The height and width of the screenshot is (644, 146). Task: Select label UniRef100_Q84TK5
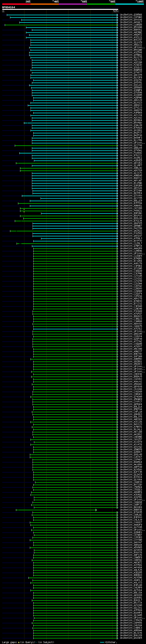tap(131, 223)
